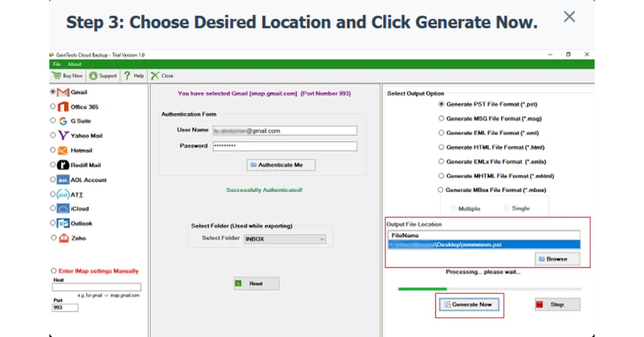
Task: Click the green processing progress bar
Action: coord(489,289)
